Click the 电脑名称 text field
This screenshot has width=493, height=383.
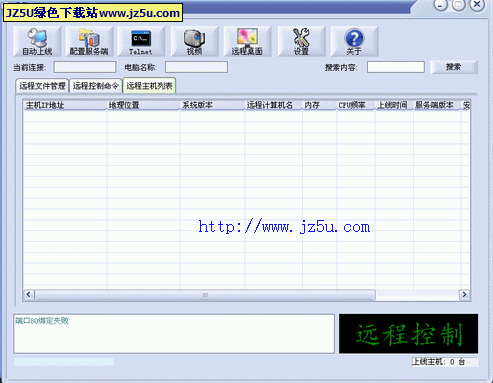click(196, 67)
